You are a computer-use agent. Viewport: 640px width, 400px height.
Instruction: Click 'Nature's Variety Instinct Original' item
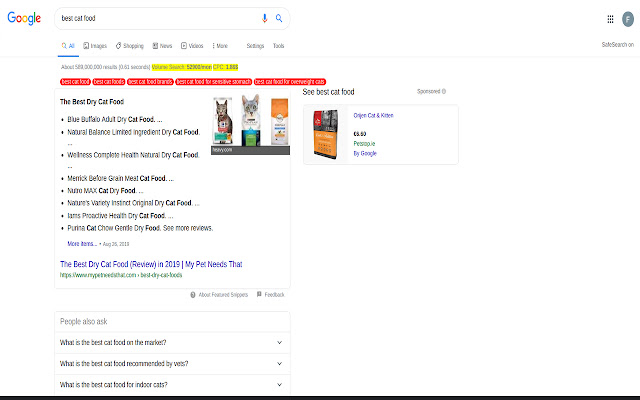click(133, 203)
